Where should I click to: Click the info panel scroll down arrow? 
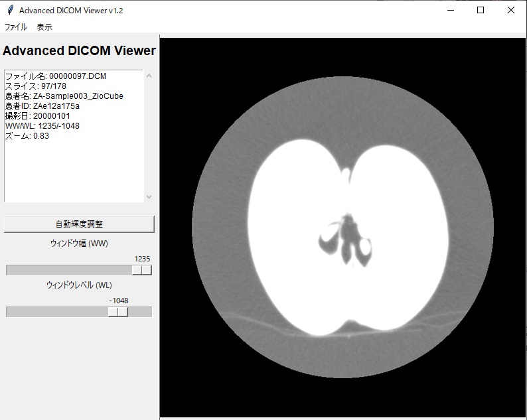[149, 197]
